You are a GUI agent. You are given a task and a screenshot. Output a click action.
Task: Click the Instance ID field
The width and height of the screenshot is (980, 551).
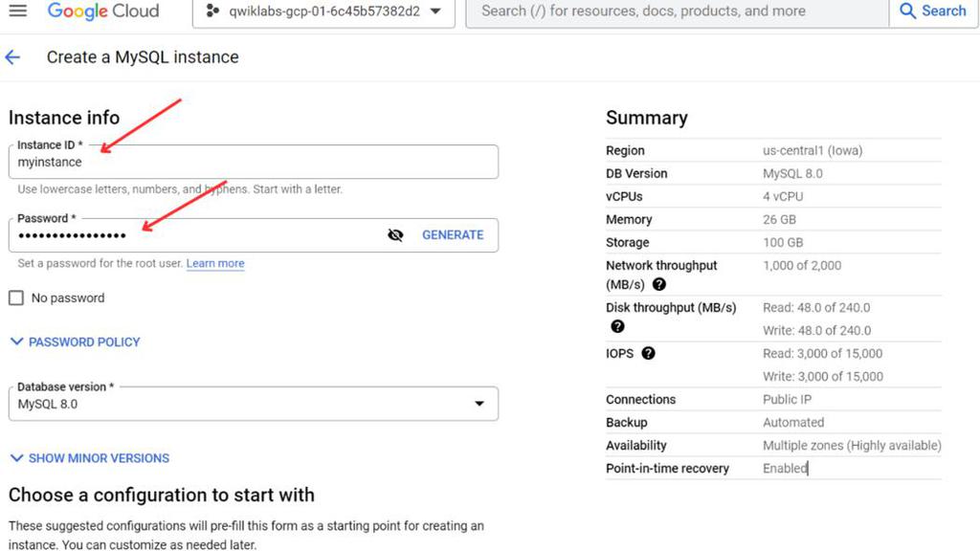(x=254, y=163)
